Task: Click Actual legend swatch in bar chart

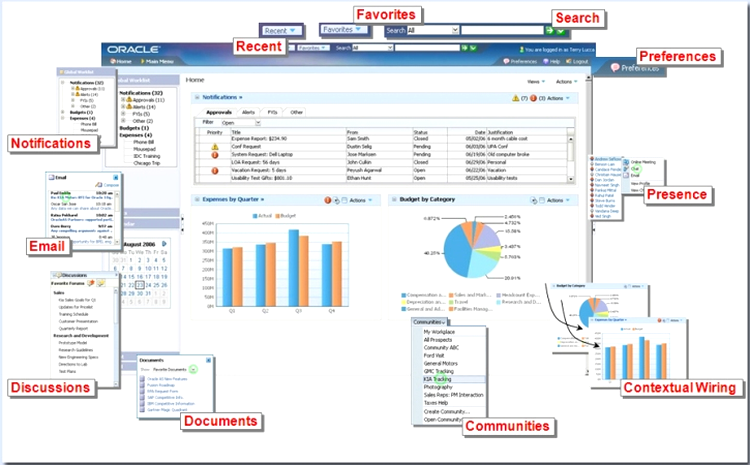Action: pos(255,216)
